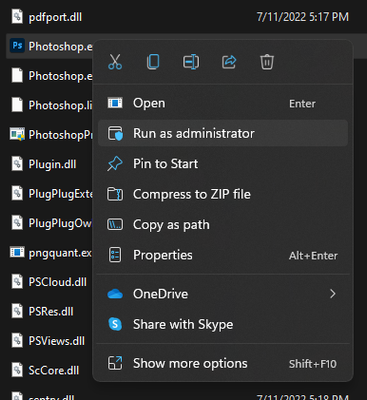Viewport: 367px width, 400px height.
Task: Click the Copy as path icon
Action: point(115,224)
